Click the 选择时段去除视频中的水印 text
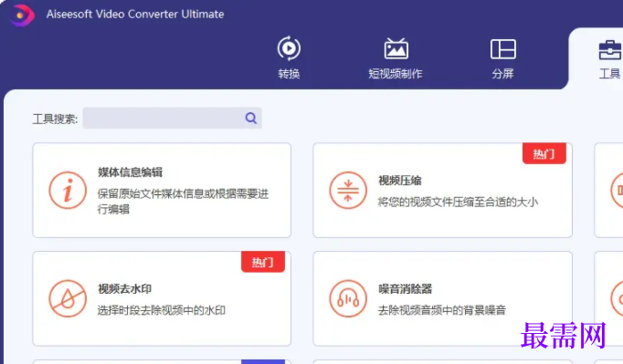 [x=162, y=310]
